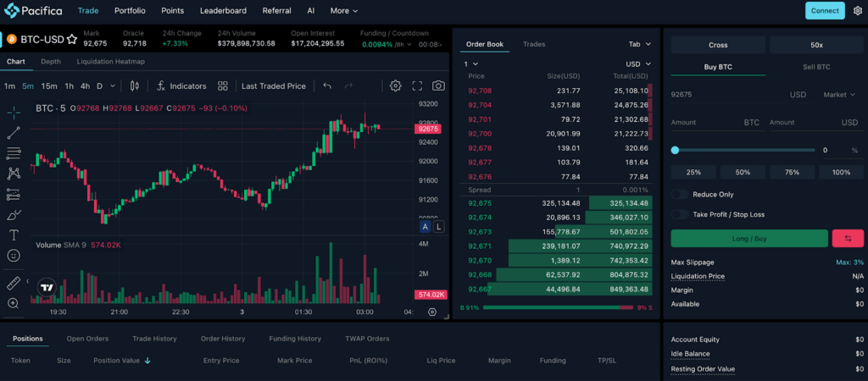This screenshot has height=381, width=868.
Task: Select the text annotation tool
Action: pyautogui.click(x=14, y=235)
